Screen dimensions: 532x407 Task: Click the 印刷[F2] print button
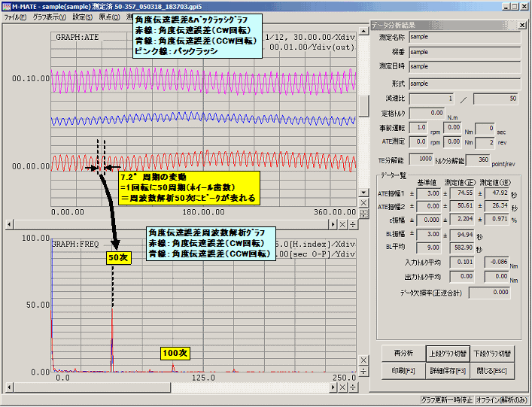[402, 370]
